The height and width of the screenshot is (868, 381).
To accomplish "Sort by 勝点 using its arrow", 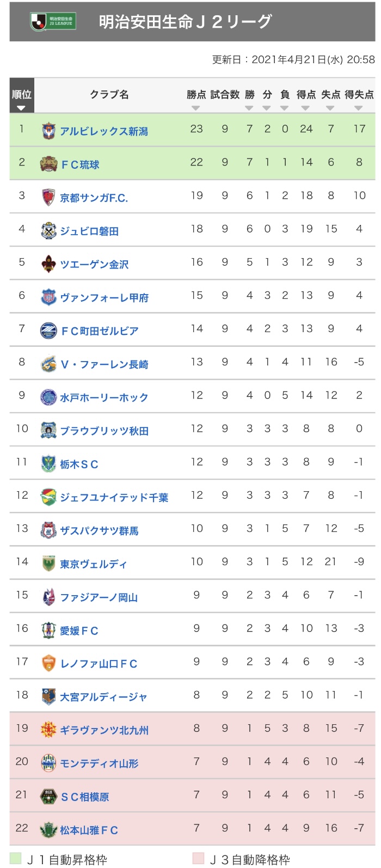I will [196, 108].
